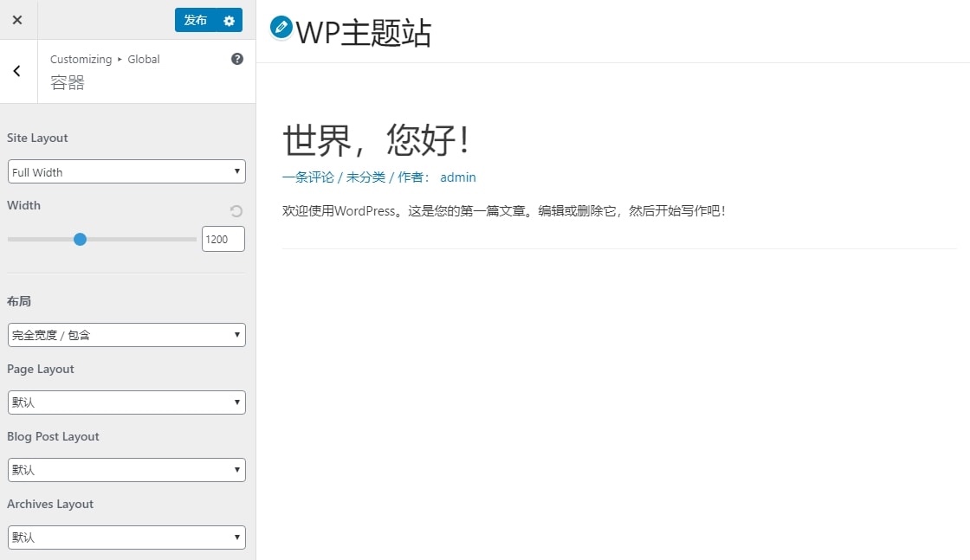
Task: Click the pencil edit icon on the site logo
Action: pos(281,28)
